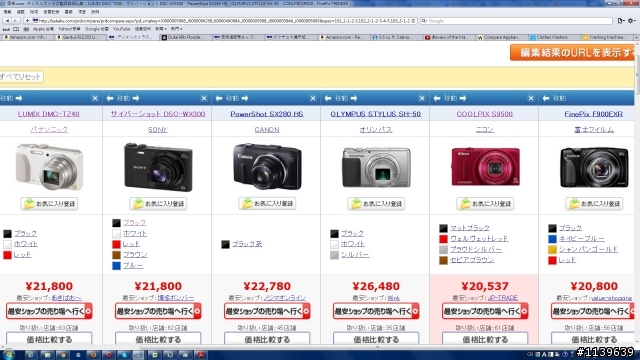Open the bookmarks book icon
Viewport: 640px width, 360px height.
point(16,29)
